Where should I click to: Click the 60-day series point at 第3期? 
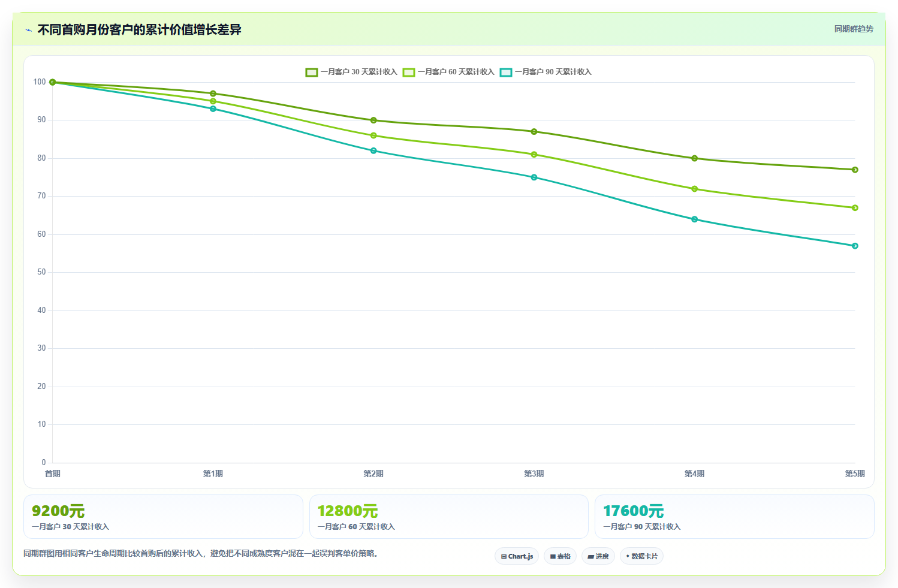point(534,155)
